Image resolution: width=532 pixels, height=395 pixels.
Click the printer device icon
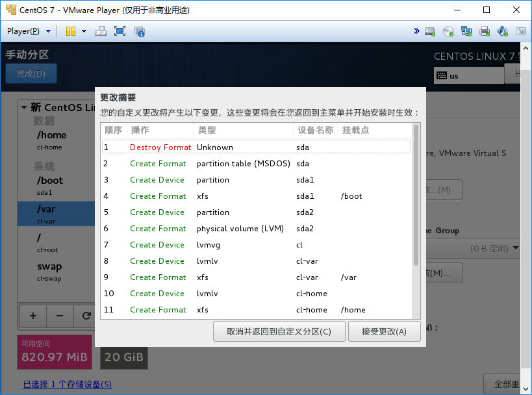[485, 32]
